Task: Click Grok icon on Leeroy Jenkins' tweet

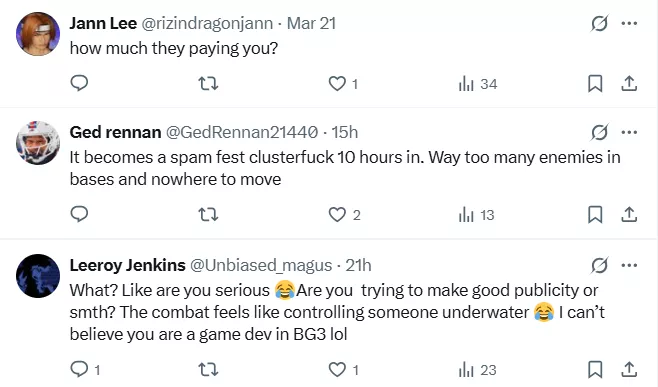Action: [599, 265]
